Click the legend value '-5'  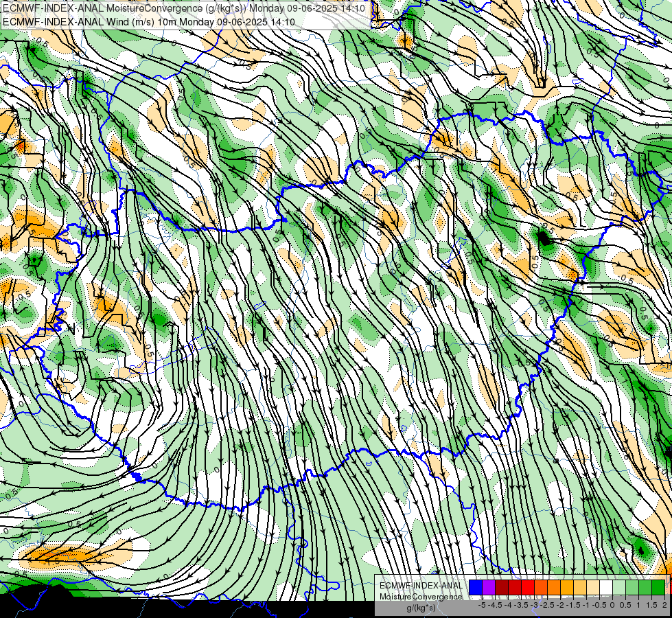(x=482, y=605)
